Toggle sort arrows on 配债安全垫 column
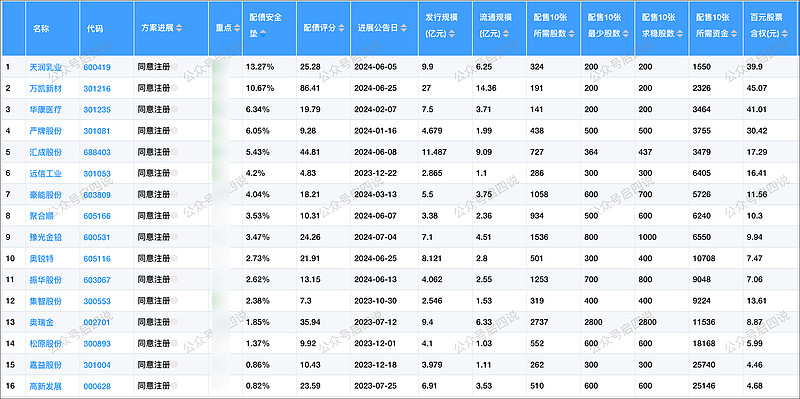The width and height of the screenshot is (800, 399). 263,34
